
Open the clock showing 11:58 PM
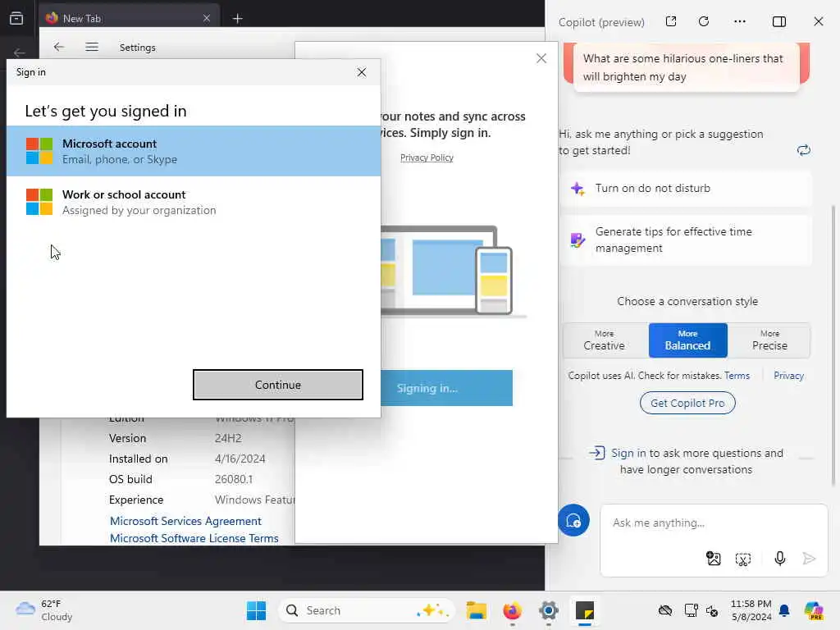pyautogui.click(x=751, y=610)
